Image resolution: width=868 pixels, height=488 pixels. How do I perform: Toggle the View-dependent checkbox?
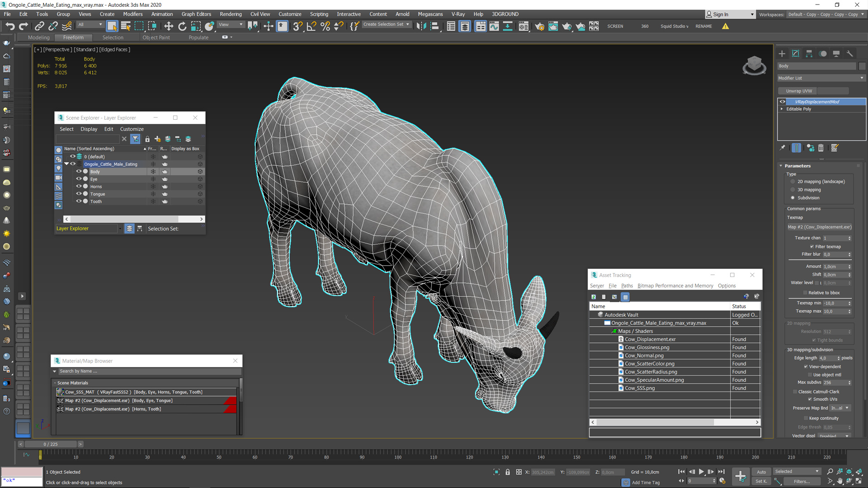point(806,367)
